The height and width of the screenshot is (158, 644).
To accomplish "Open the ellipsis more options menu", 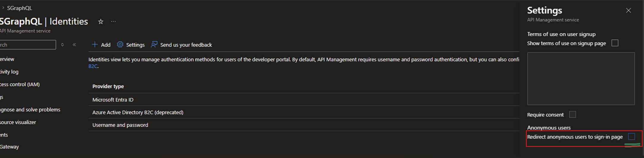I will pos(113,21).
